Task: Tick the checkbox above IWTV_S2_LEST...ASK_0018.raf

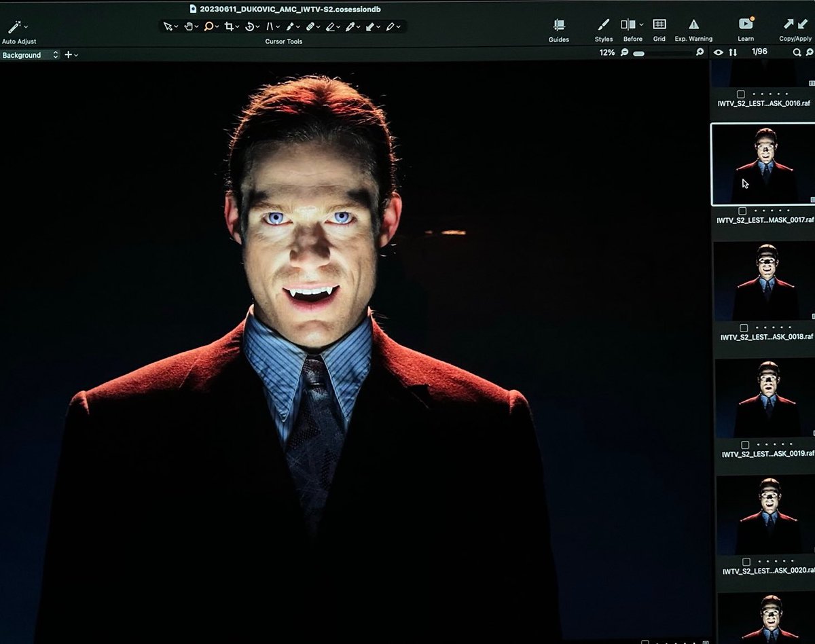Action: [744, 327]
